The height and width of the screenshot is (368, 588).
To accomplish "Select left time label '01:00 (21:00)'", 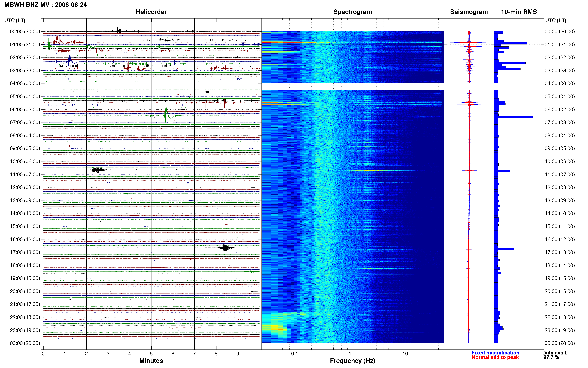I will coord(25,45).
